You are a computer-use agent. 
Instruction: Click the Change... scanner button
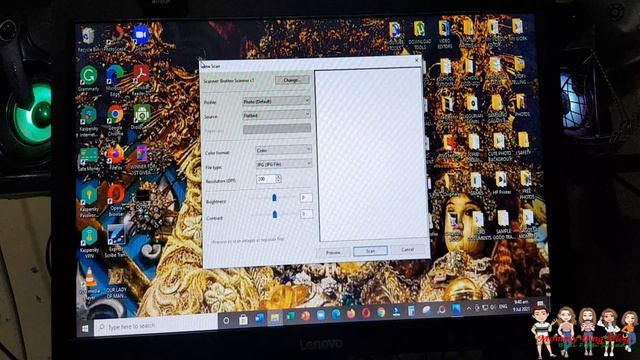291,80
